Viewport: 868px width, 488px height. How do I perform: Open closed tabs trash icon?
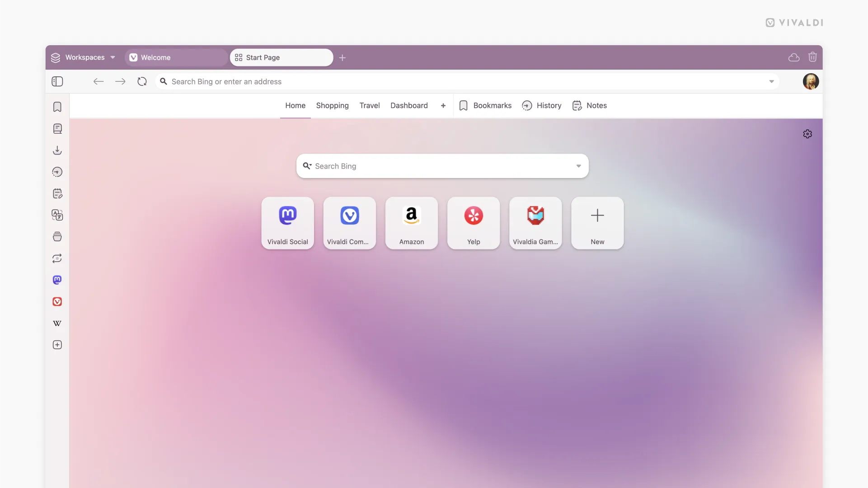(x=812, y=57)
